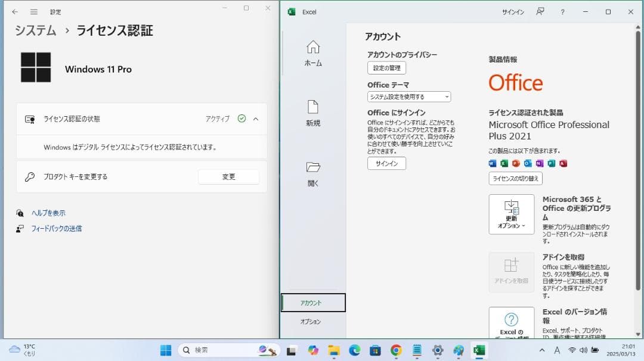
Task: Collapse the license activation status section
Action: [x=256, y=119]
